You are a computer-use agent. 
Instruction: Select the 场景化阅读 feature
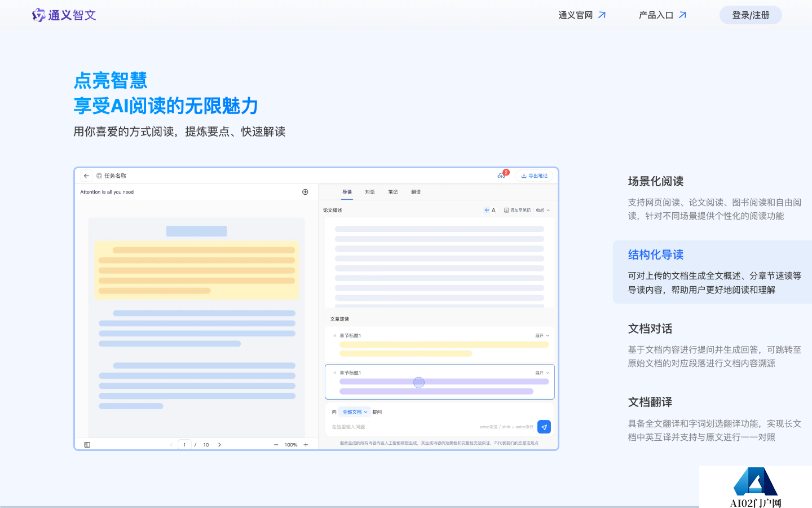pyautogui.click(x=714, y=199)
